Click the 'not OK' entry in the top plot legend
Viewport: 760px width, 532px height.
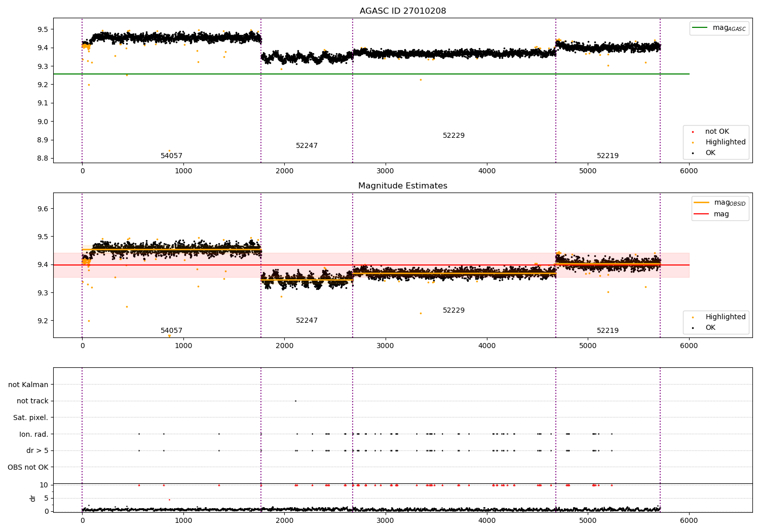[717, 132]
